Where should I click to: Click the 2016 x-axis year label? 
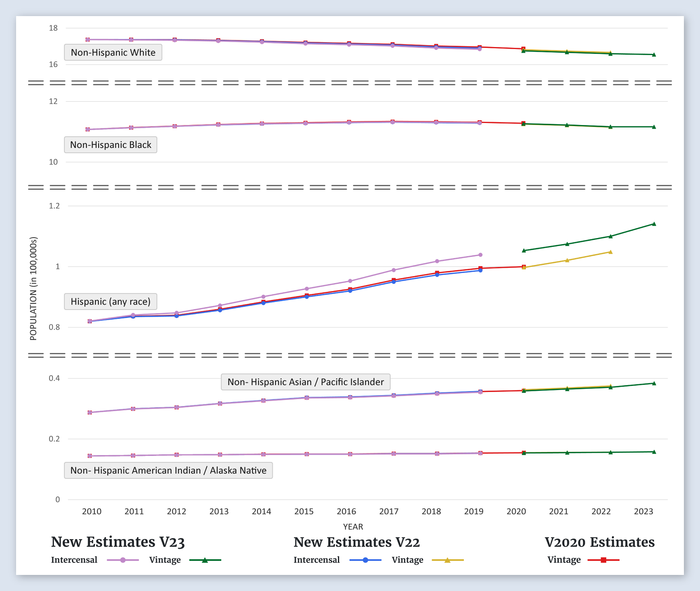346,511
